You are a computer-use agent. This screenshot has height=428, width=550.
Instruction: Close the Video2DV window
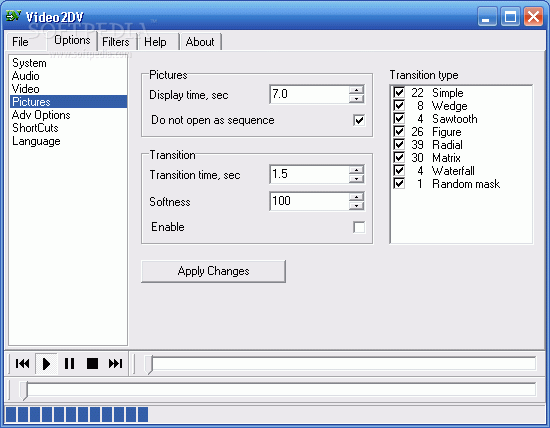[x=533, y=16]
